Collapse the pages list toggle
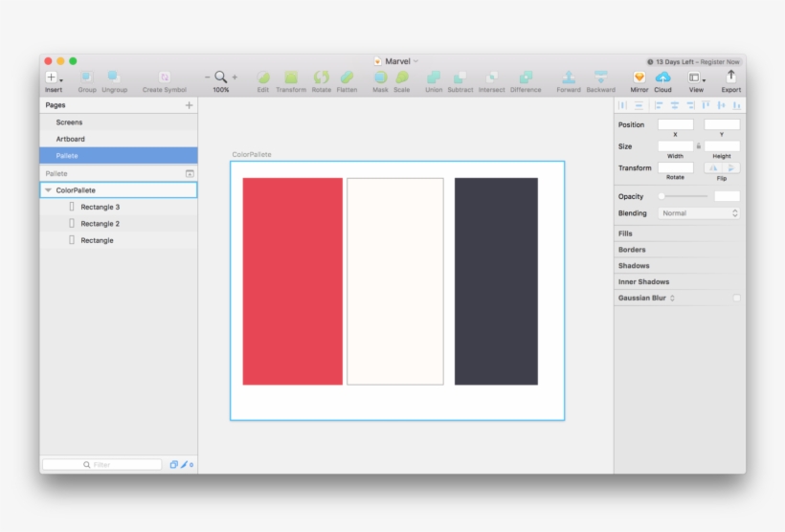Screen dimensions: 785x532 click(190, 174)
